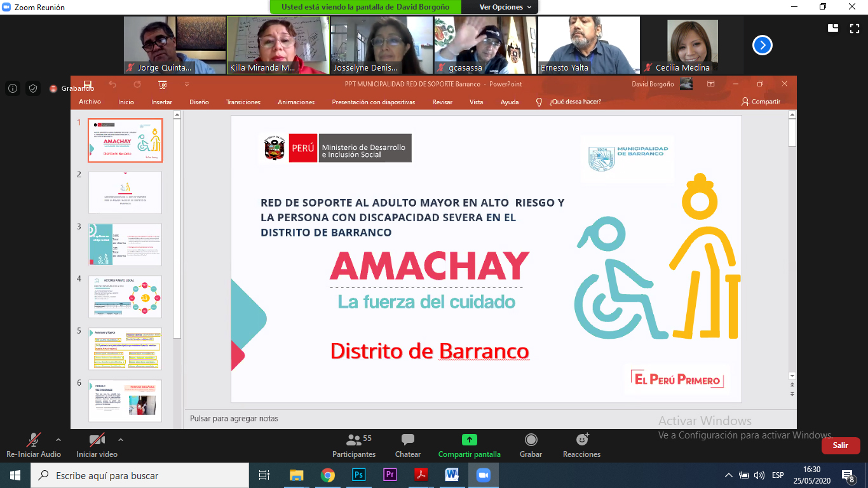The width and height of the screenshot is (868, 488).
Task: Open the Participantes panel icon
Action: click(353, 440)
